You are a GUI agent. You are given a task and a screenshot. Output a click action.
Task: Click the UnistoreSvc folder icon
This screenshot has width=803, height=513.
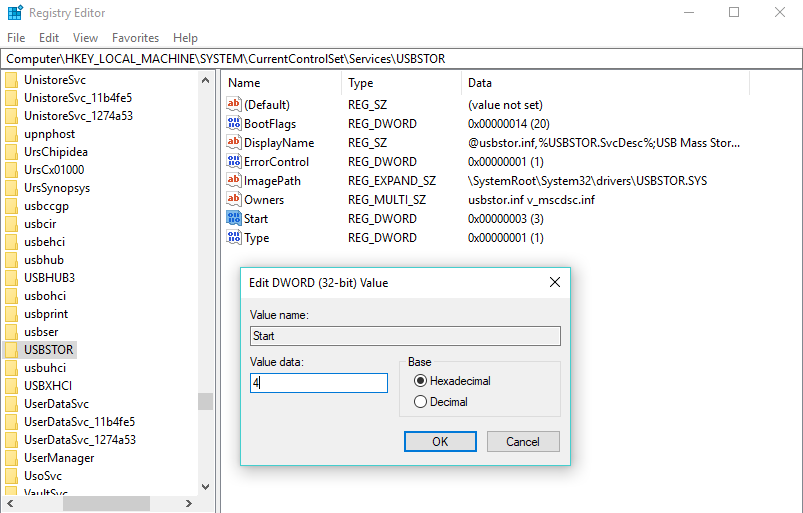11,80
